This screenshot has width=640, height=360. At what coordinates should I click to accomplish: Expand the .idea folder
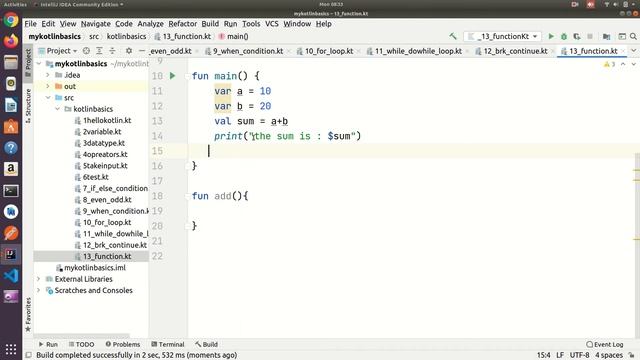(48, 75)
